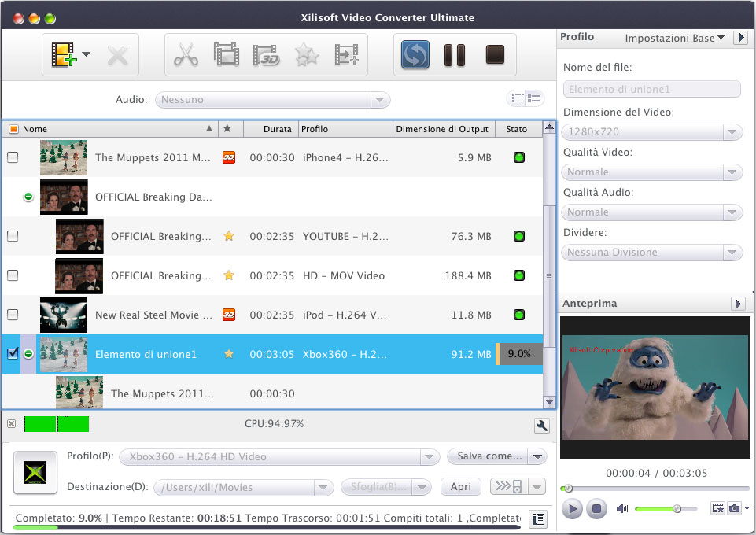Stop the preview playback
This screenshot has width=756, height=535.
[596, 508]
